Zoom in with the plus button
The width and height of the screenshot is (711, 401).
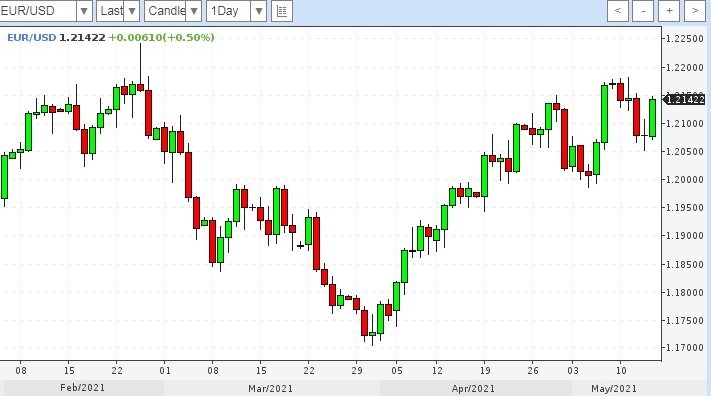click(669, 11)
